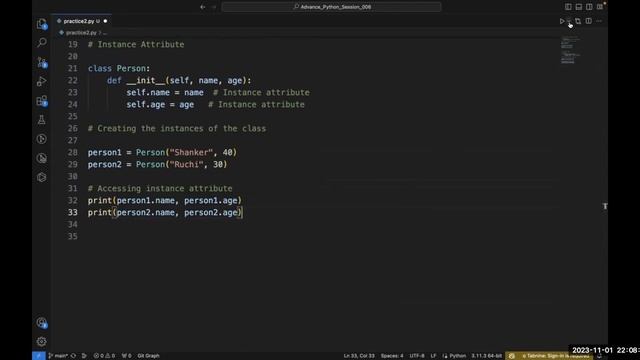This screenshot has width=640, height=360.
Task: Open Git Graph from status bar
Action: point(149,356)
